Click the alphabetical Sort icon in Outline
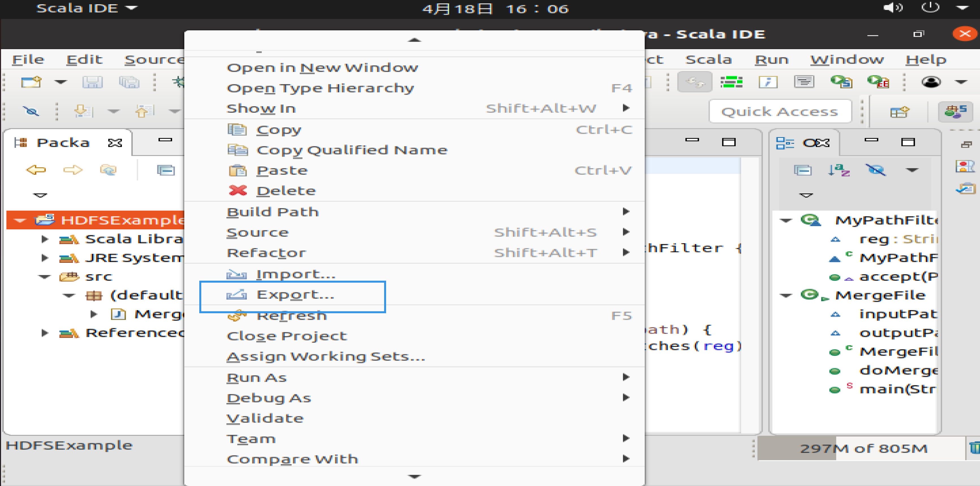Viewport: 980px width, 486px height. coord(839,170)
